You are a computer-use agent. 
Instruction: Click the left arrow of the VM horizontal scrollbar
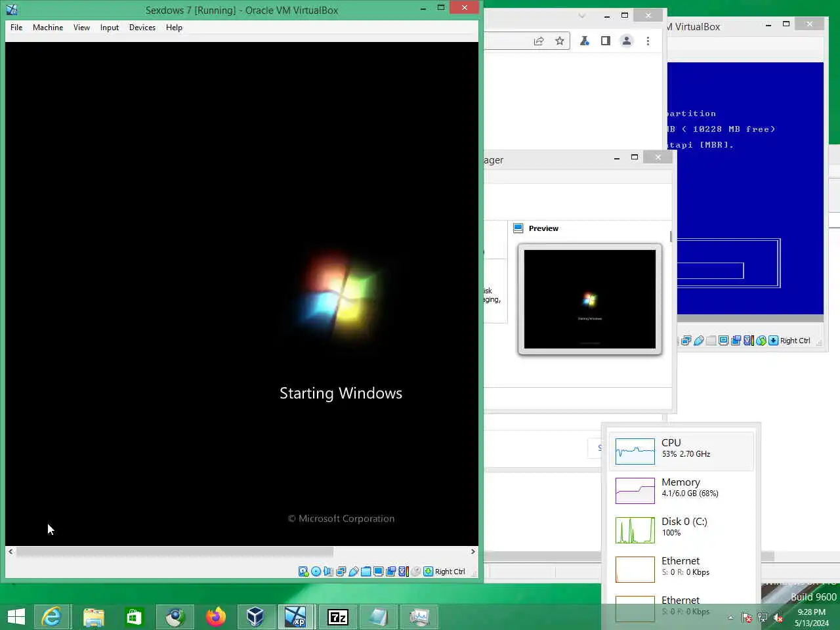(10, 552)
